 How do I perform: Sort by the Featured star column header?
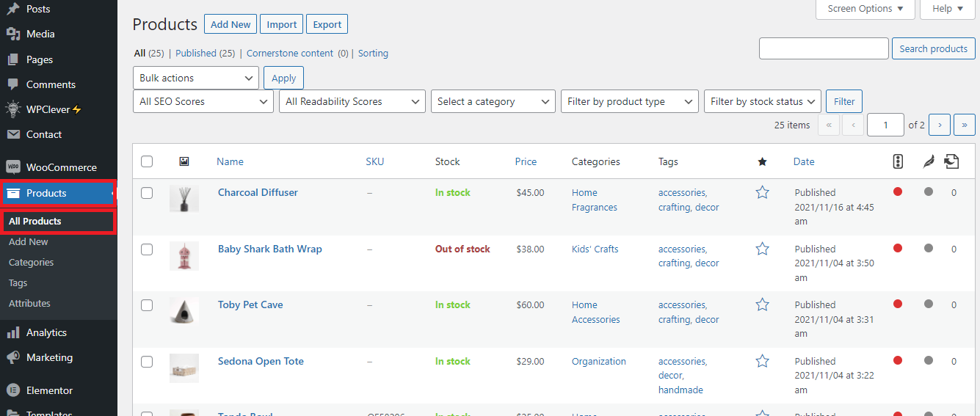[762, 161]
